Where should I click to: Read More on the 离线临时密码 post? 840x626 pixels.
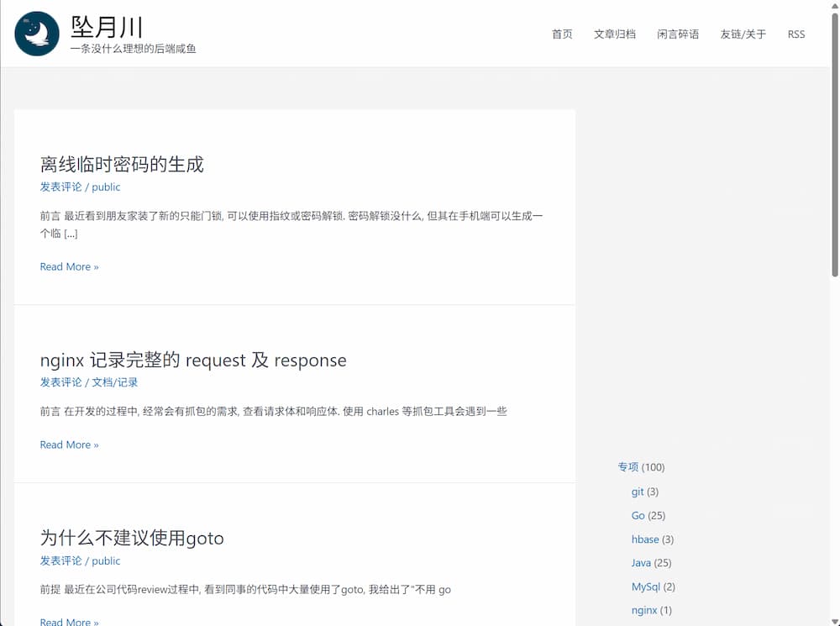pyautogui.click(x=69, y=266)
